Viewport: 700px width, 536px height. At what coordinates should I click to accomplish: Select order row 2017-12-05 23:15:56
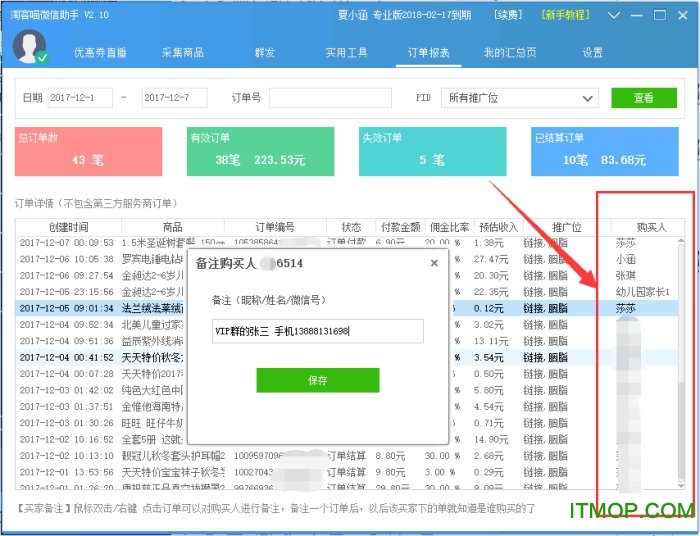coord(346,292)
